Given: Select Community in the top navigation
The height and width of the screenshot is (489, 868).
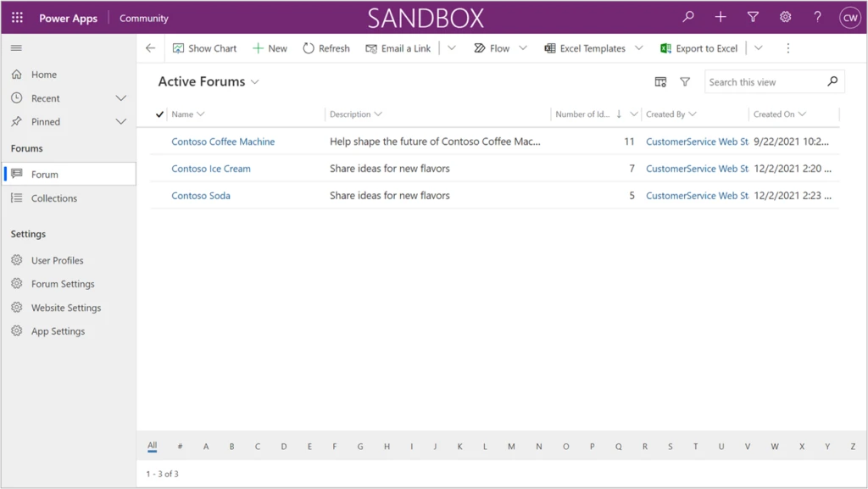Looking at the screenshot, I should 142,17.
